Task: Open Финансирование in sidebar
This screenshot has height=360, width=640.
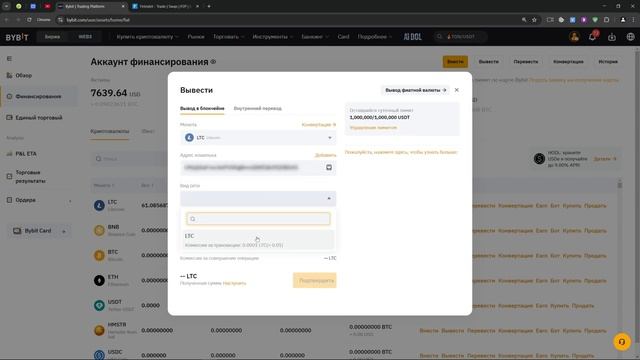Action: 38,97
